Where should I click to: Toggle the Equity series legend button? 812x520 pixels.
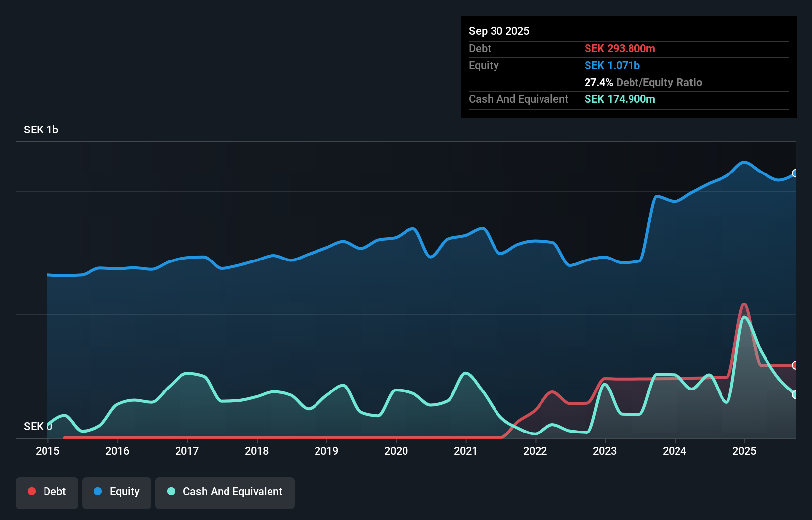(x=117, y=493)
